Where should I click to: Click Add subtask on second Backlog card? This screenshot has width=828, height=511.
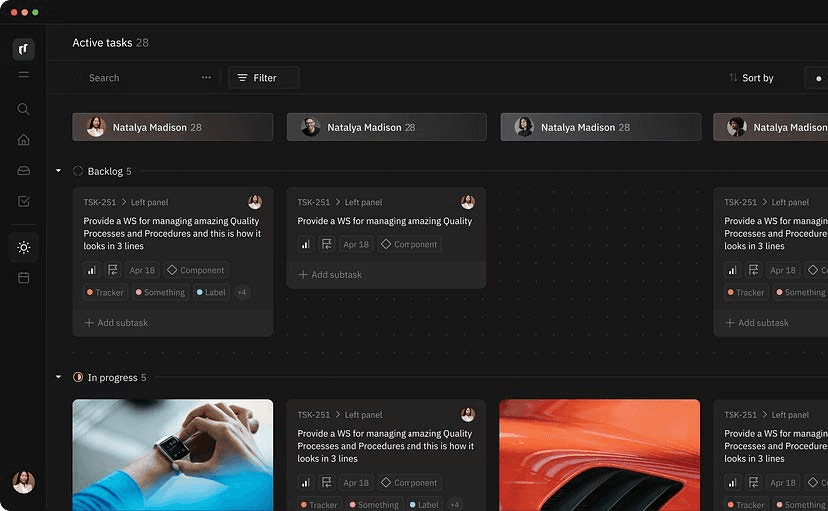pyautogui.click(x=330, y=275)
